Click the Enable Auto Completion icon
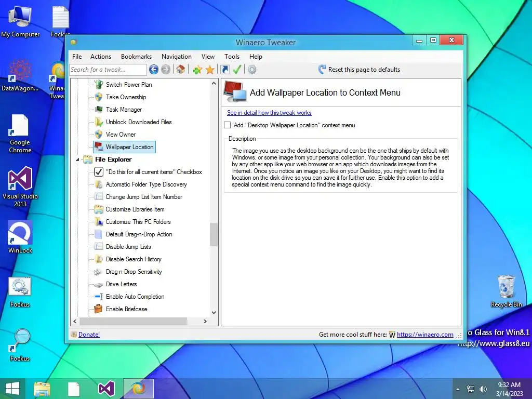The height and width of the screenshot is (399, 532). (x=99, y=297)
